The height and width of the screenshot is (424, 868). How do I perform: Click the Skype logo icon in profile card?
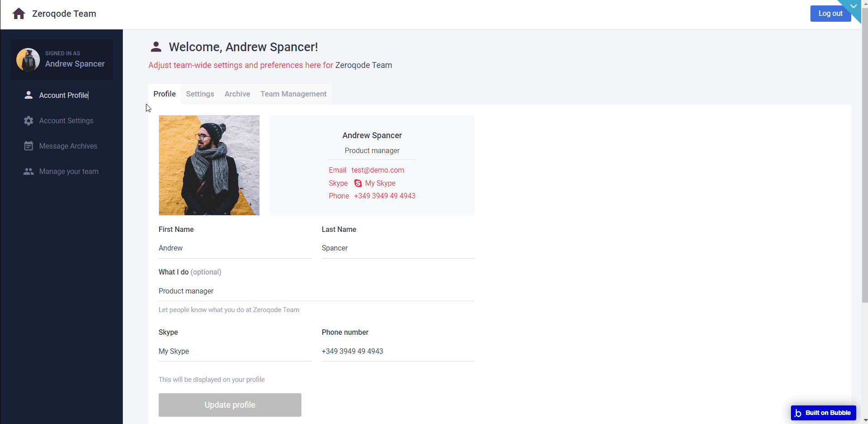point(358,183)
